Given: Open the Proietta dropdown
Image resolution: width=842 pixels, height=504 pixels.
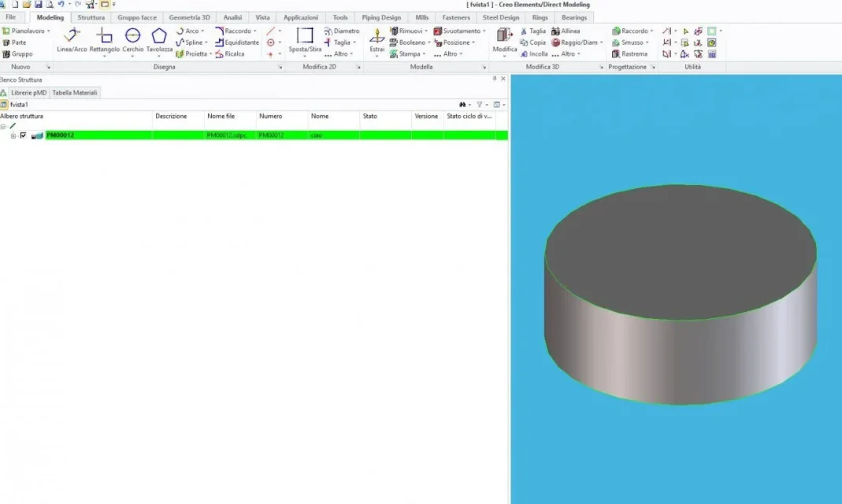Looking at the screenshot, I should (x=210, y=54).
